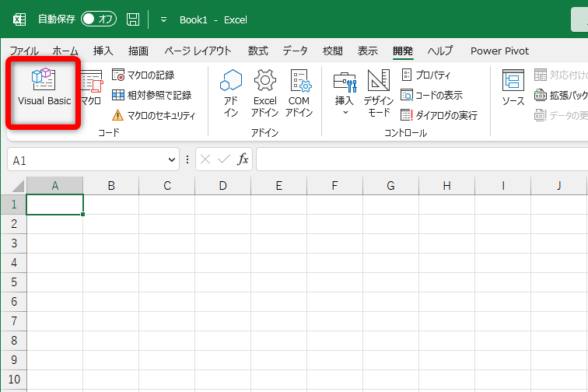Open the XML ソース pane

click(x=513, y=87)
